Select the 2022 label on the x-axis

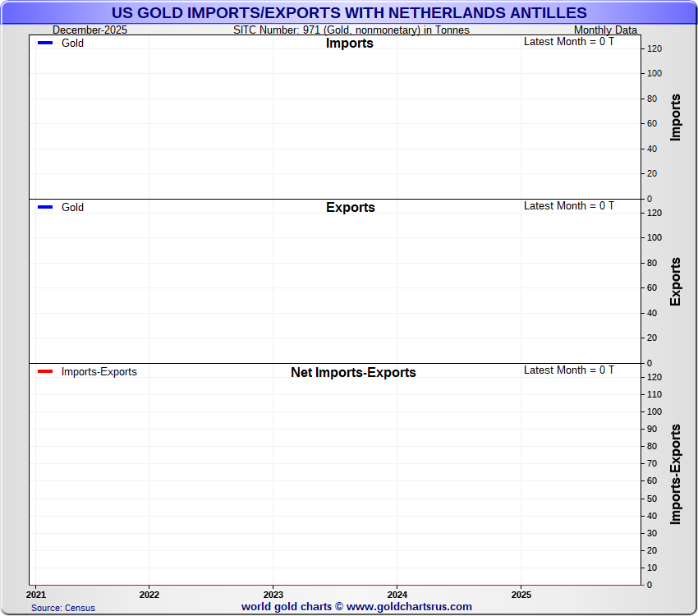tap(149, 594)
